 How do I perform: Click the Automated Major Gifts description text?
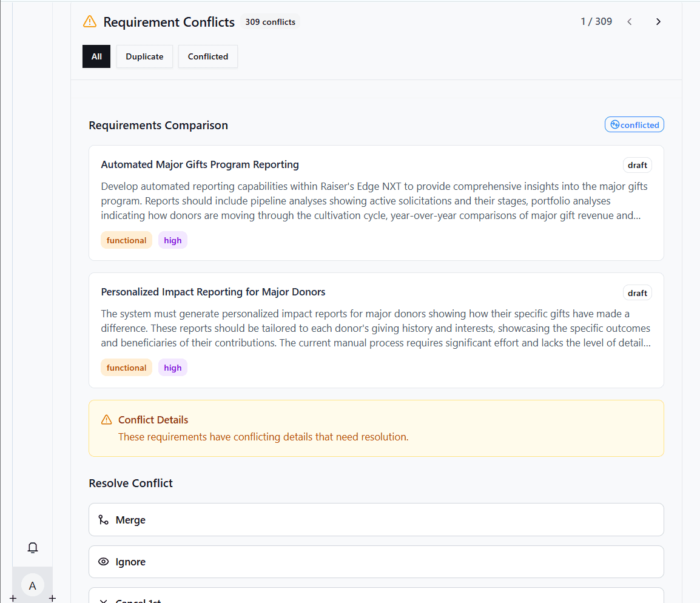click(x=374, y=201)
